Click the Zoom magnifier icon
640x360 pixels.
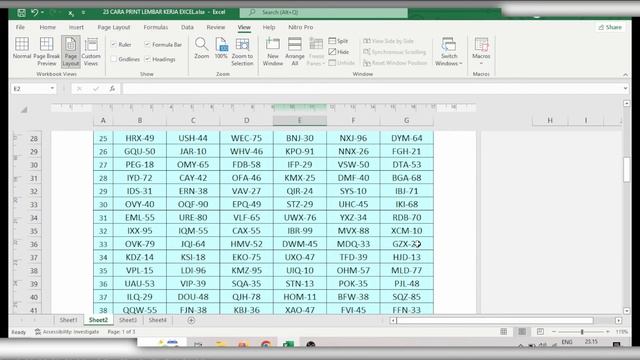pos(201,48)
